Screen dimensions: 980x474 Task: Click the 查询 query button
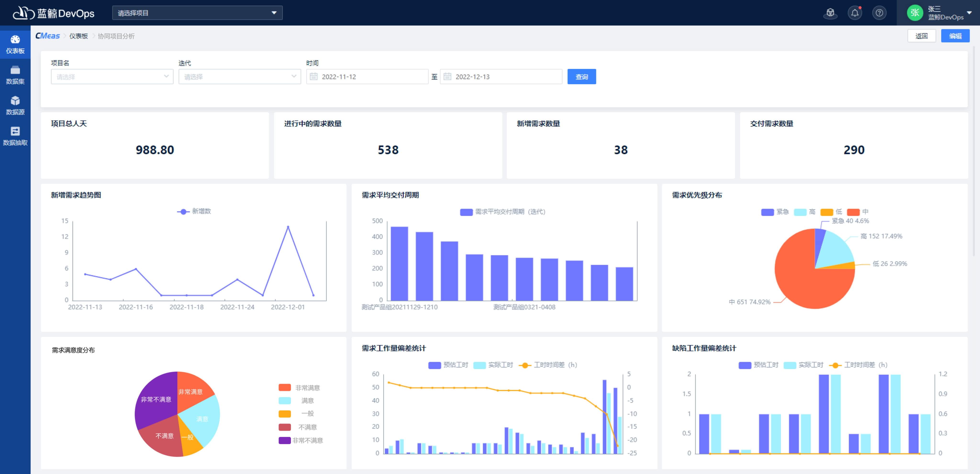(x=581, y=77)
